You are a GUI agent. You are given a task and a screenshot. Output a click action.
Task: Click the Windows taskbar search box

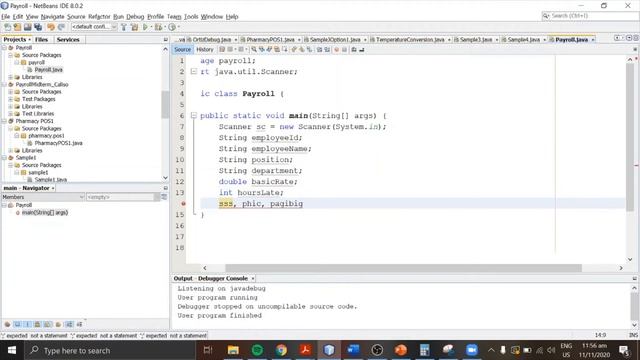(109, 350)
